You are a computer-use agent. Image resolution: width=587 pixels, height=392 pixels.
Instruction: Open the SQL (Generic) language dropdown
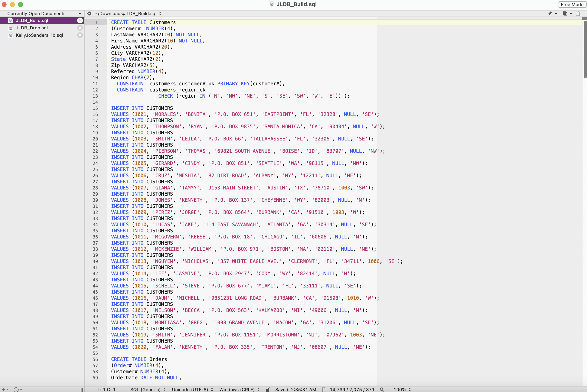(147, 389)
